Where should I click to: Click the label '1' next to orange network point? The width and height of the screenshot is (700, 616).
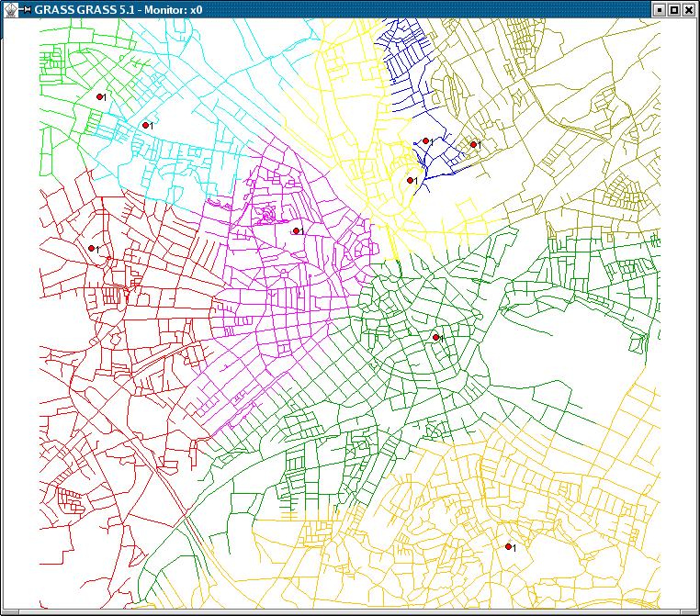(514, 548)
